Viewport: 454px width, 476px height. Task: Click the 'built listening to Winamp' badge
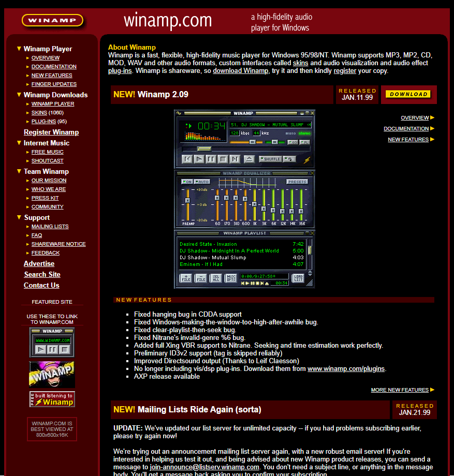52,399
